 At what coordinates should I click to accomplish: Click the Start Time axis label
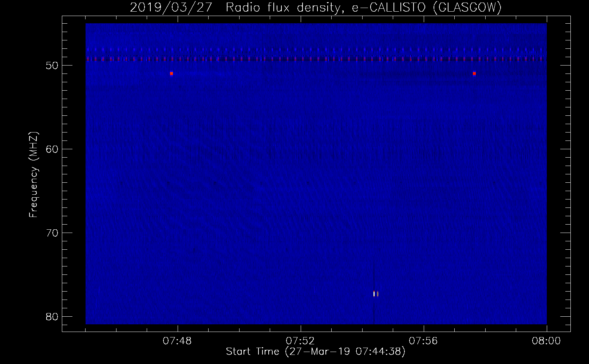315,352
